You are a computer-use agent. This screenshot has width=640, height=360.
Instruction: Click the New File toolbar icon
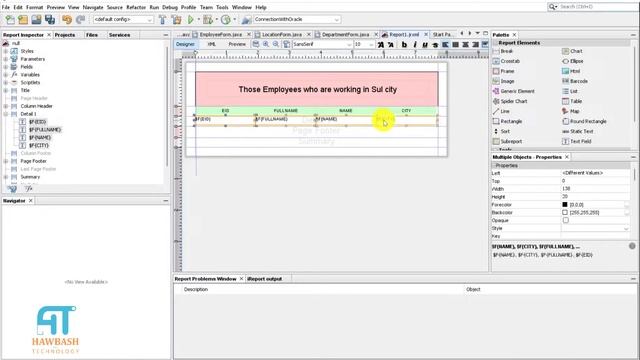(x=10, y=20)
